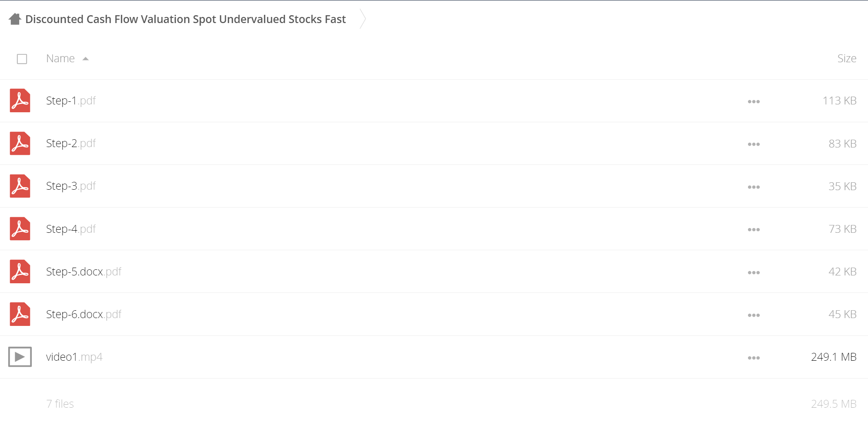Click the PDF icon for Step-3.pdf

pyautogui.click(x=20, y=186)
